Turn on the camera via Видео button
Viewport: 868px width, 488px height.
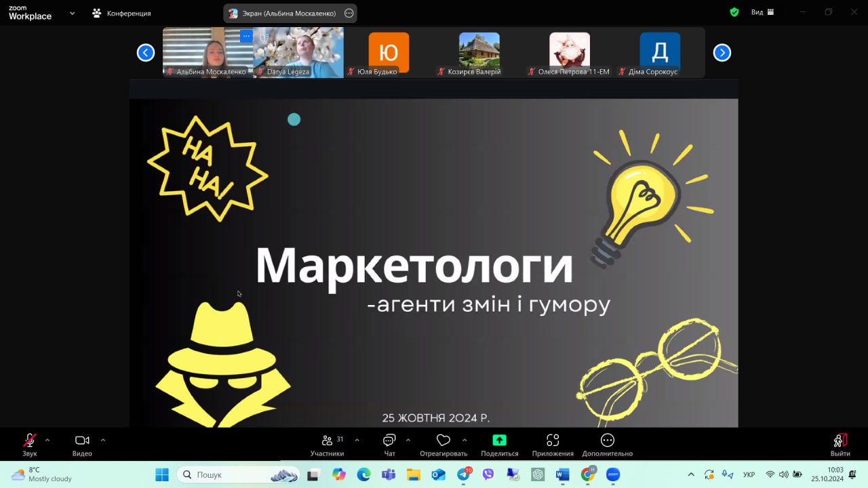tap(82, 445)
